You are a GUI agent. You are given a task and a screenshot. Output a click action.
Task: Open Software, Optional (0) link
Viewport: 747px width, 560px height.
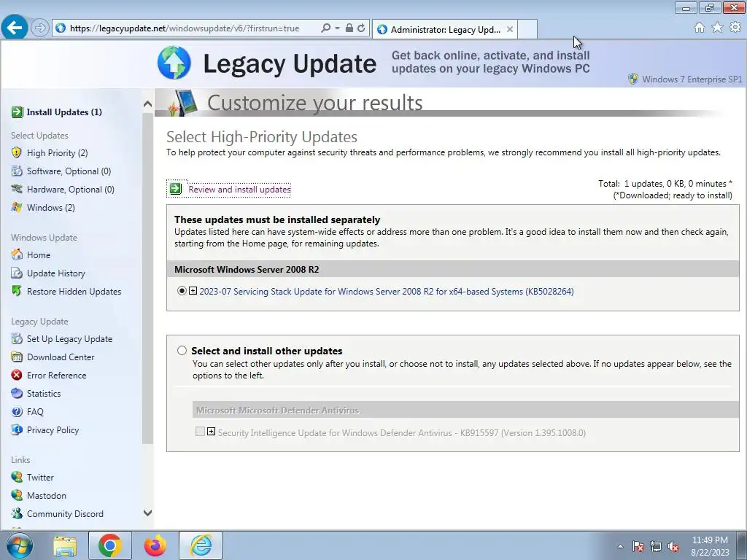69,171
